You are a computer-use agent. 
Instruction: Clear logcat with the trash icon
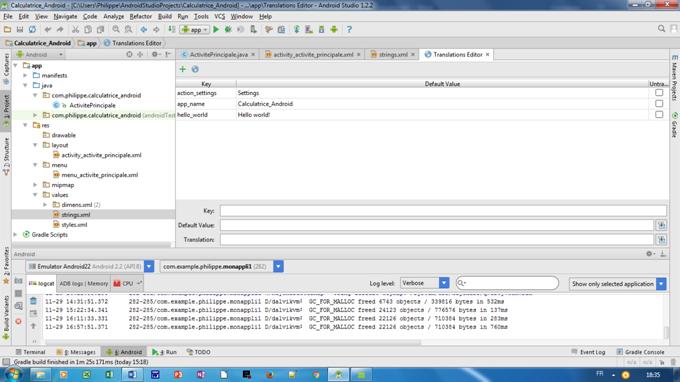(x=33, y=301)
